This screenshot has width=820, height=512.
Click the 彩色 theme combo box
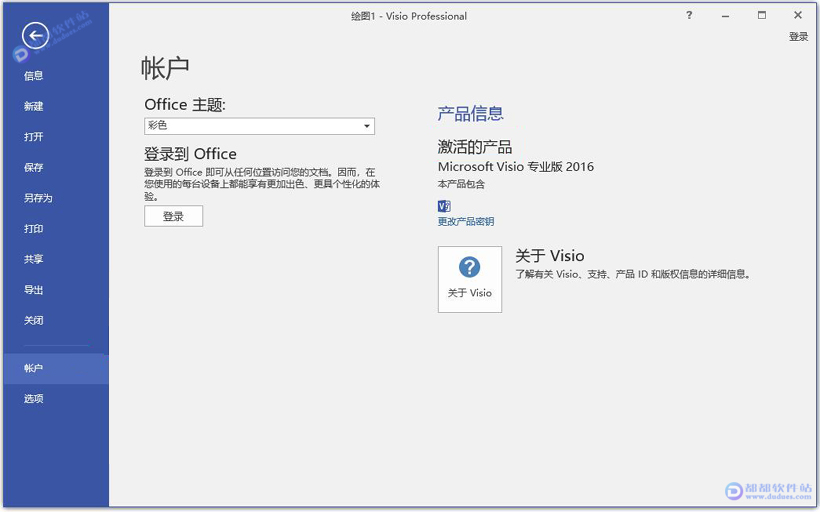pyautogui.click(x=259, y=126)
